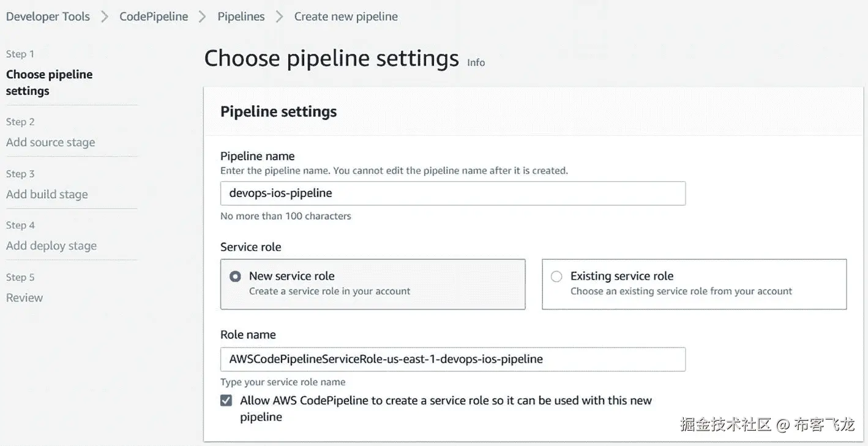868x446 pixels.
Task: Uncheck Allow AWS CodePipeline to create role
Action: point(226,401)
